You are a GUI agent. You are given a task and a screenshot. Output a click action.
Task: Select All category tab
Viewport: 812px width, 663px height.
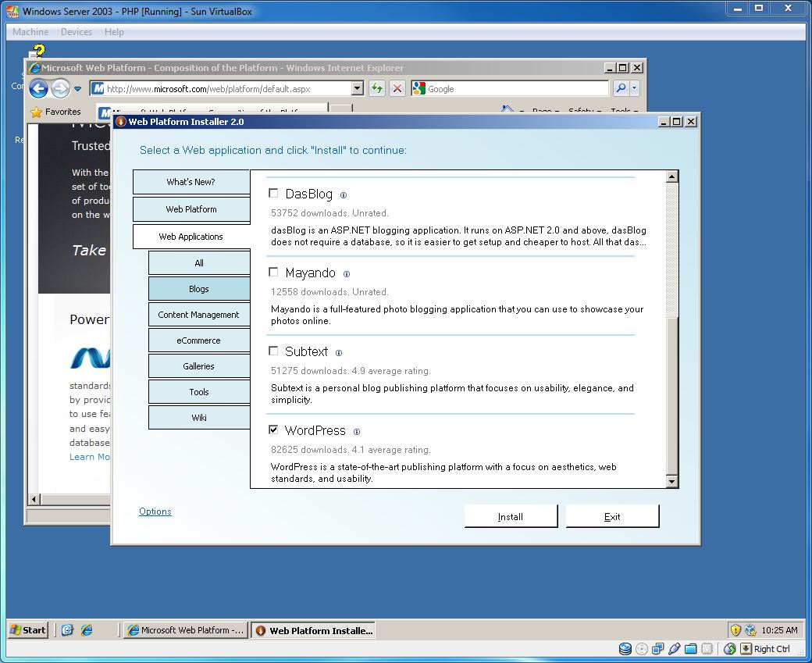[x=199, y=263]
